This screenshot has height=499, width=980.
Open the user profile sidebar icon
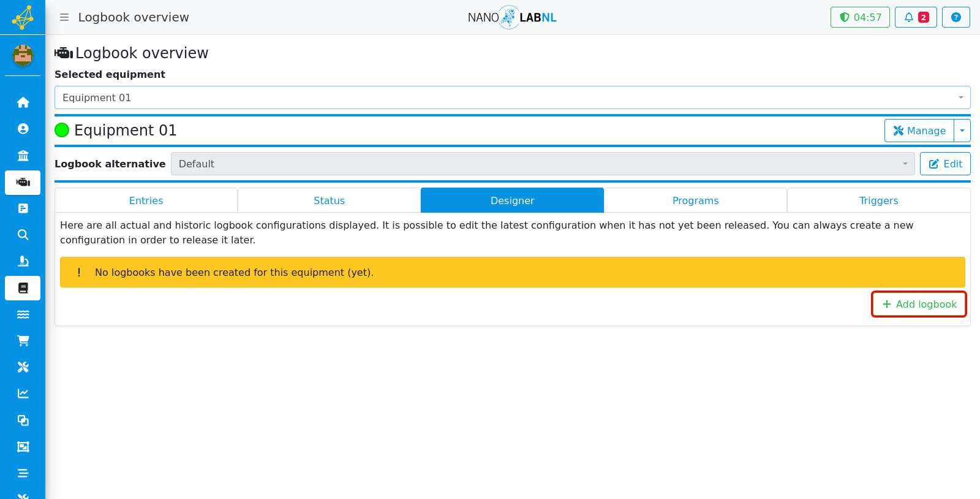pos(23,129)
